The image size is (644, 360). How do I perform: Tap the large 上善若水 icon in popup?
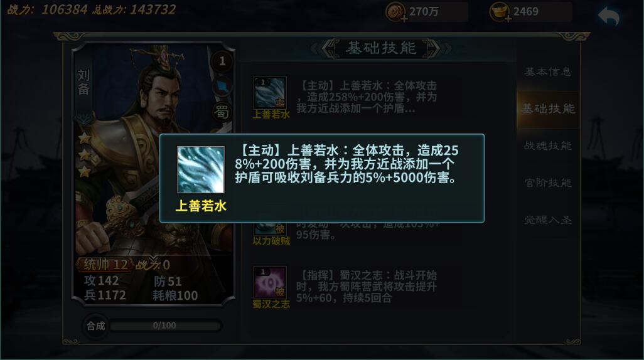(x=201, y=169)
